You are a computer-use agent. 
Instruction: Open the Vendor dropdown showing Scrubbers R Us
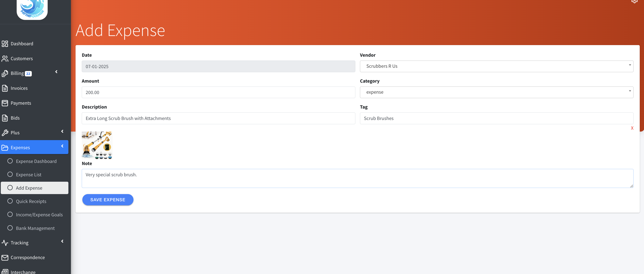tap(496, 66)
